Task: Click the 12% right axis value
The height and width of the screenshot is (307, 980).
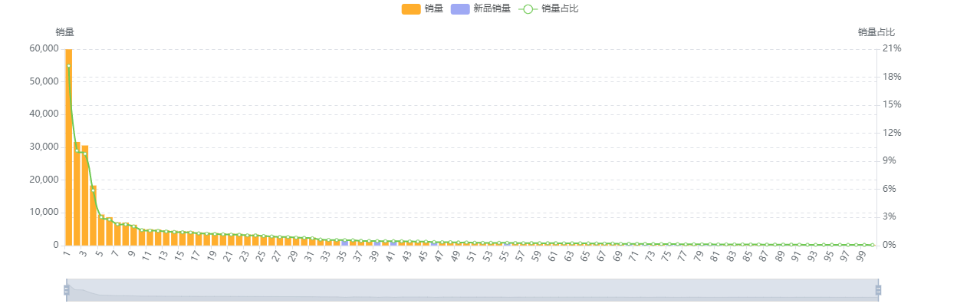Action: click(x=892, y=133)
